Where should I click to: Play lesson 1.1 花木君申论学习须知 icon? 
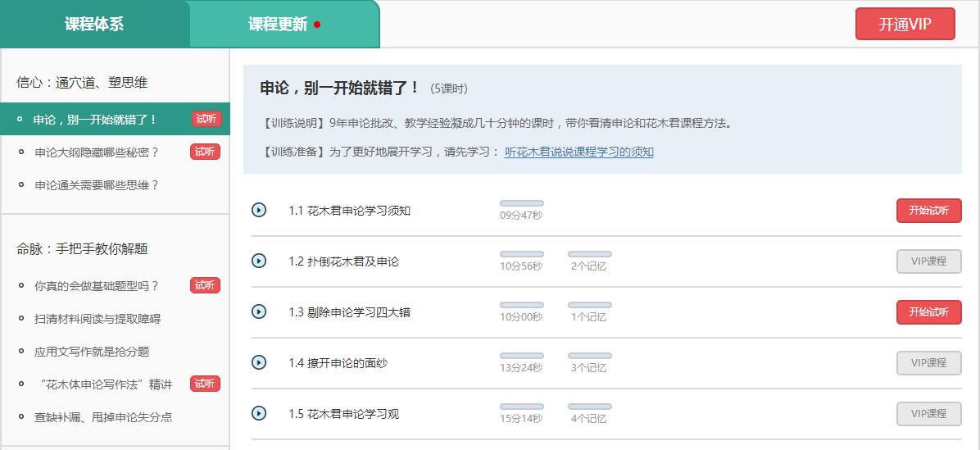(x=259, y=210)
